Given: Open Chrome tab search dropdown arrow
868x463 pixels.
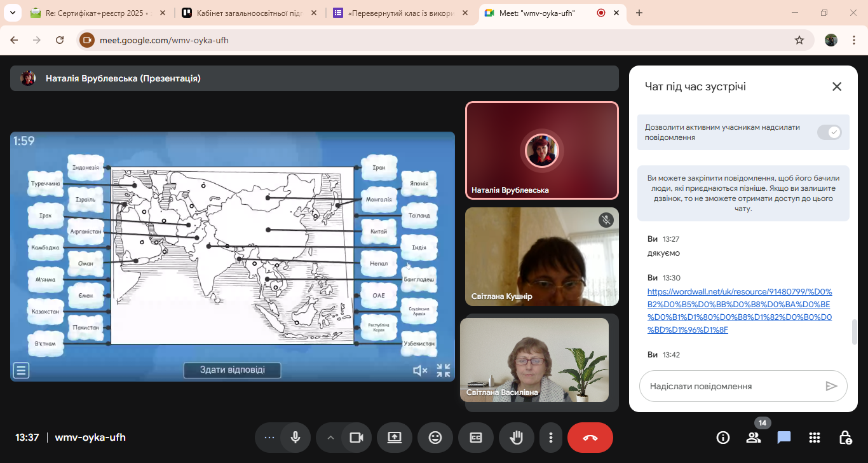Looking at the screenshot, I should [12, 13].
